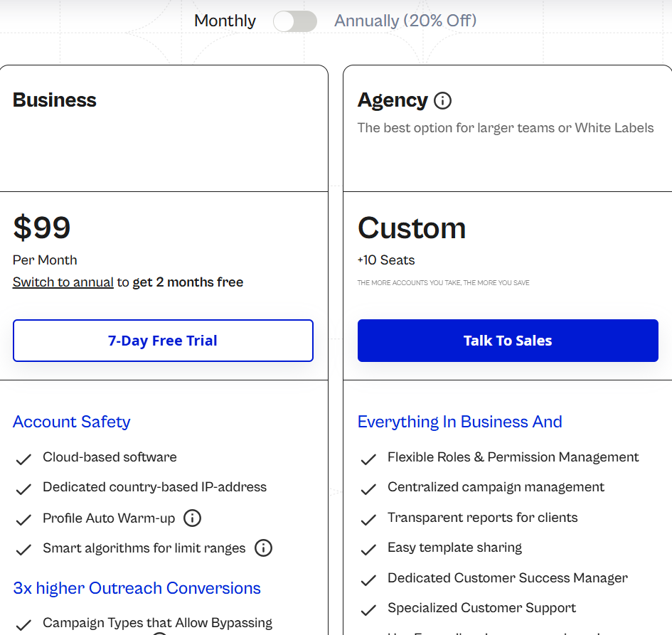Click the checkmark beside Cloud-based software
Image resolution: width=672 pixels, height=635 pixels.
coord(23,459)
